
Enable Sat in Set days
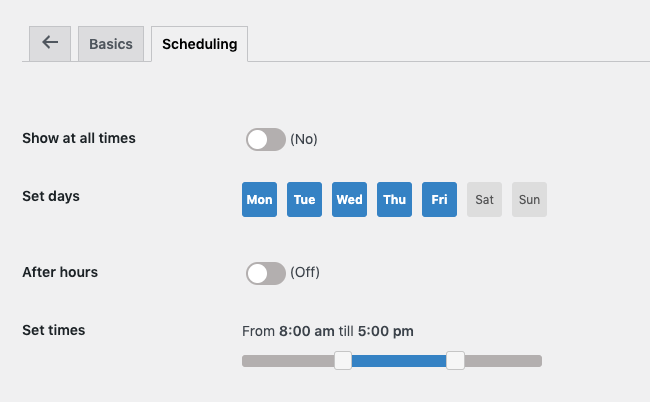(x=484, y=199)
